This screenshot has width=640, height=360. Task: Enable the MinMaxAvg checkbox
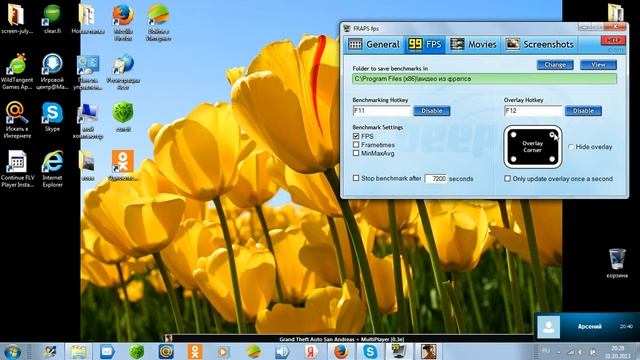356,153
